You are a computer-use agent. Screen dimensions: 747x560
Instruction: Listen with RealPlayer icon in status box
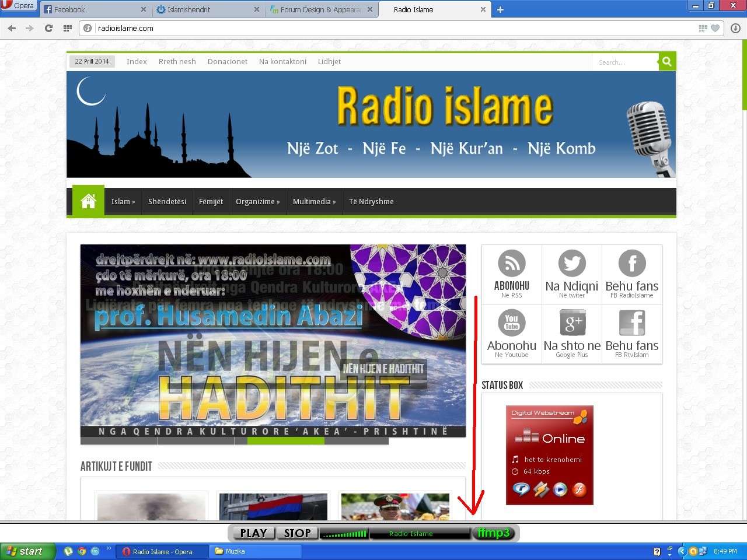521,489
